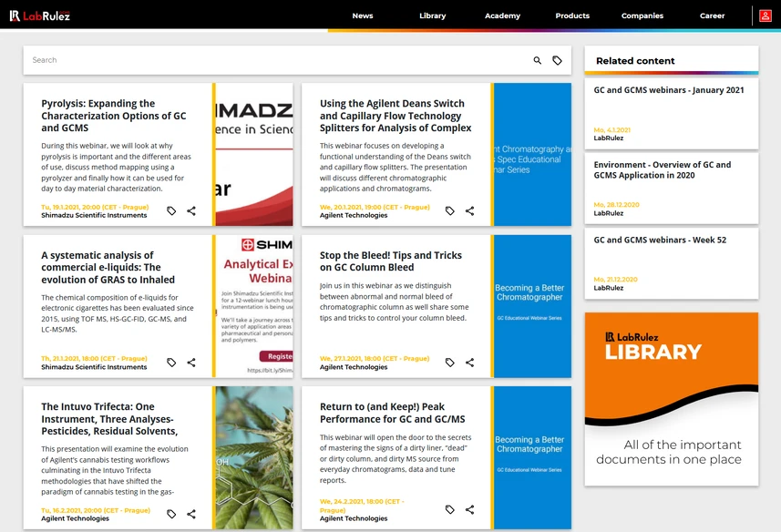Open Using the Agilent Deans Switch title
The height and width of the screenshot is (532, 781).
396,116
